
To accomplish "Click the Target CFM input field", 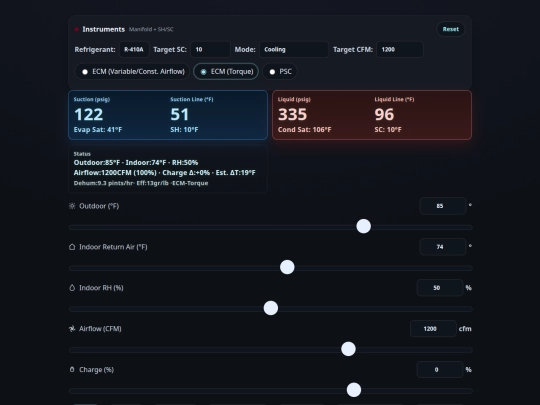I will coord(400,50).
